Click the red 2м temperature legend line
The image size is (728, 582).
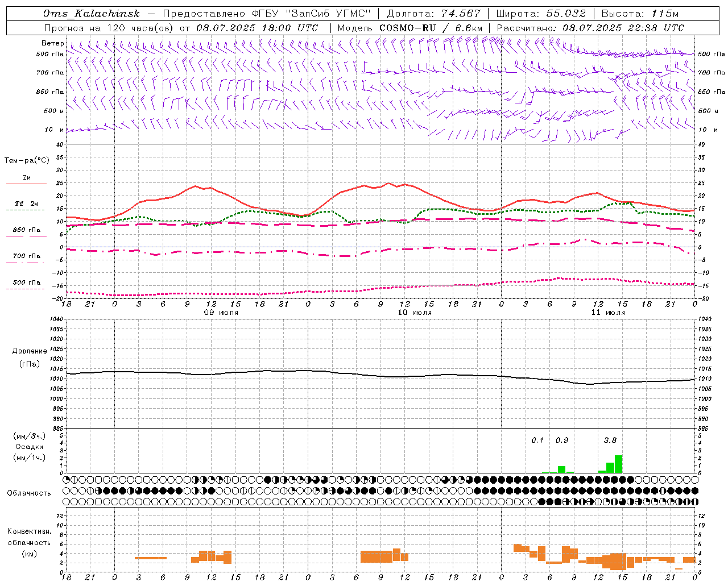(27, 184)
